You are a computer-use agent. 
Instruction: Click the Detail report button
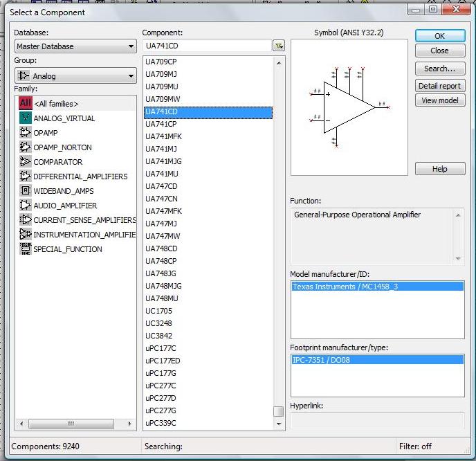point(439,86)
